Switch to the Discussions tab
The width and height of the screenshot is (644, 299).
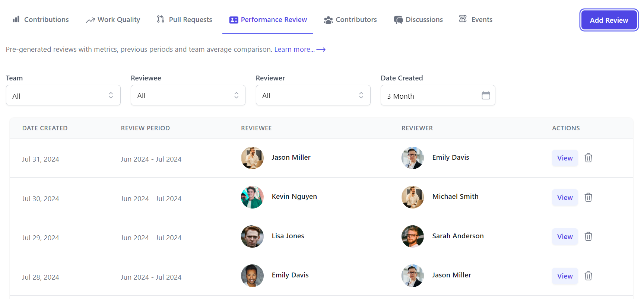pyautogui.click(x=418, y=19)
